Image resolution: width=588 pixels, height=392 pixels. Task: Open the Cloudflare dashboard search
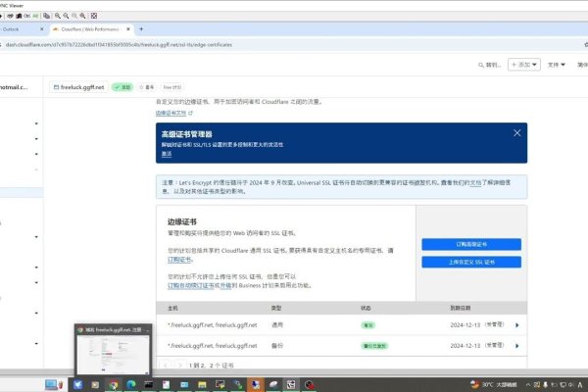pyautogui.click(x=489, y=65)
